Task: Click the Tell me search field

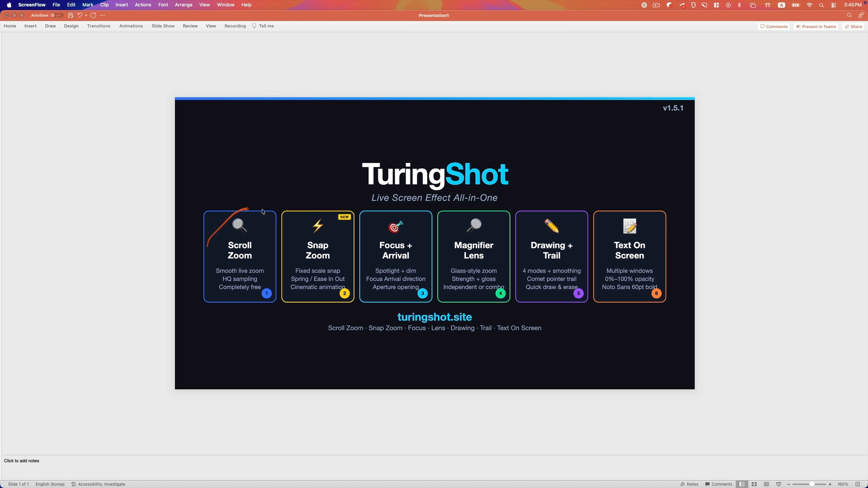Action: pos(263,26)
